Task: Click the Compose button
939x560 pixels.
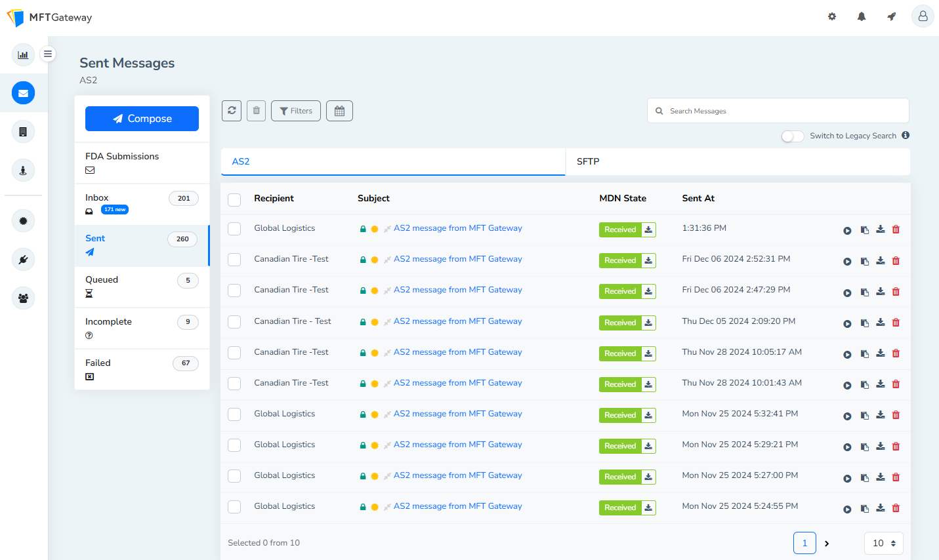Action: tap(142, 119)
